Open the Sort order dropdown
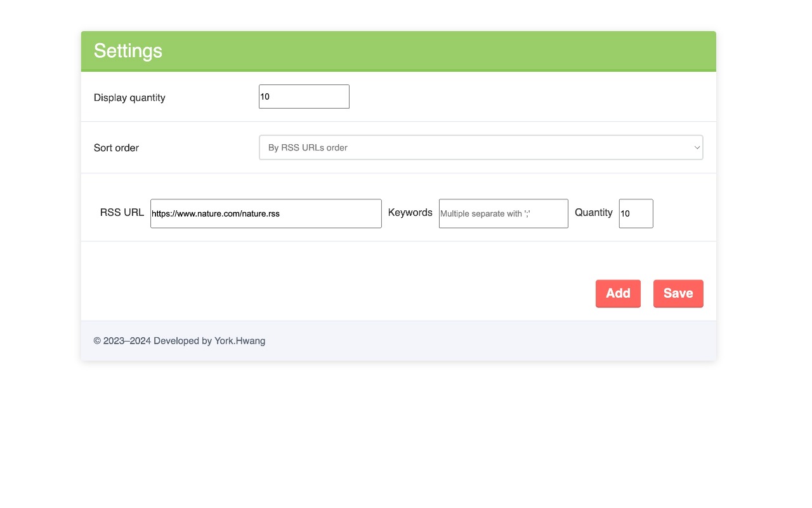812x508 pixels. coord(481,147)
